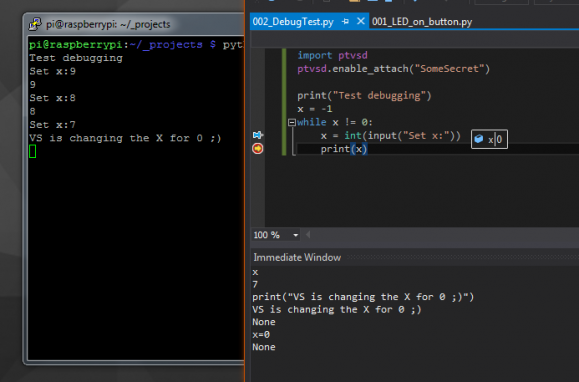Click the print("VS is changing…") command in Immediate Window
Viewport: 579px width, 382px height.
pos(363,297)
